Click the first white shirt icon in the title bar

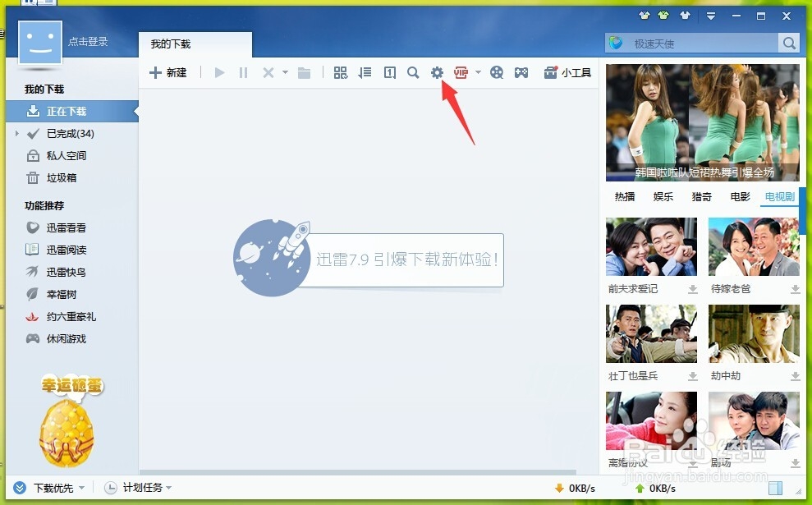645,16
